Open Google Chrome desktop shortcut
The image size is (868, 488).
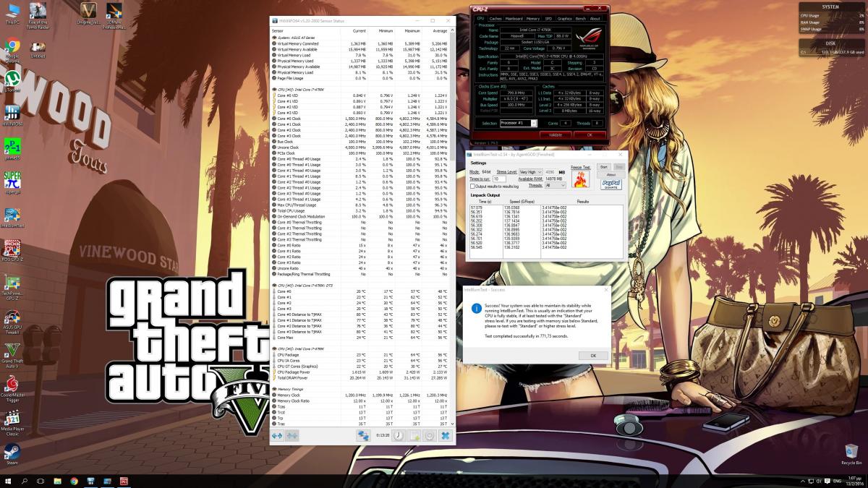tap(12, 51)
